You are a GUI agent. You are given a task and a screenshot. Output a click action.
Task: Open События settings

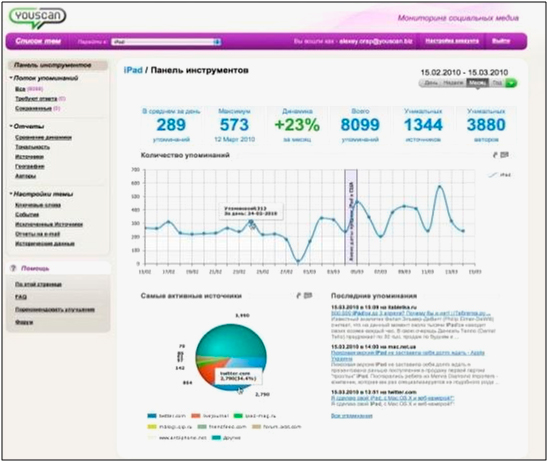tap(27, 215)
